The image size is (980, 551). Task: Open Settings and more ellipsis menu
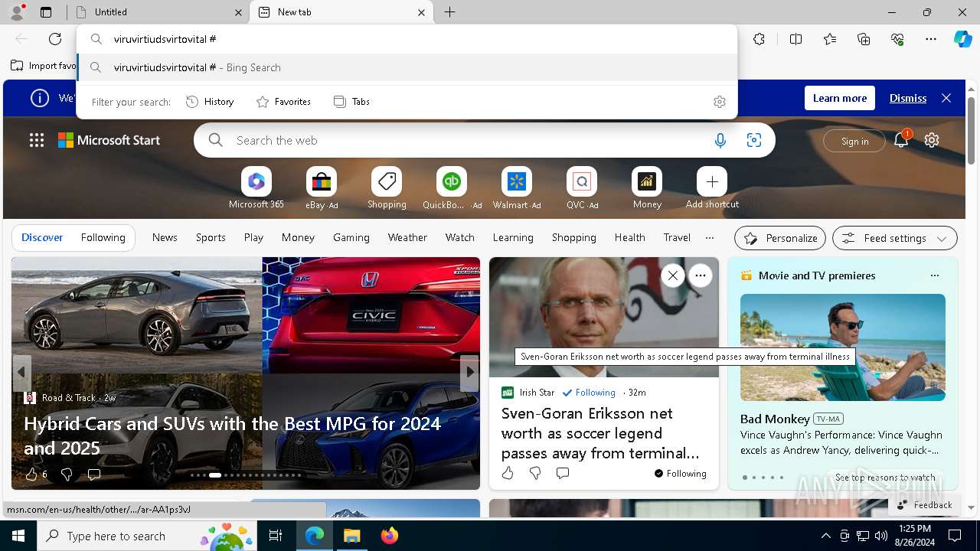point(931,39)
